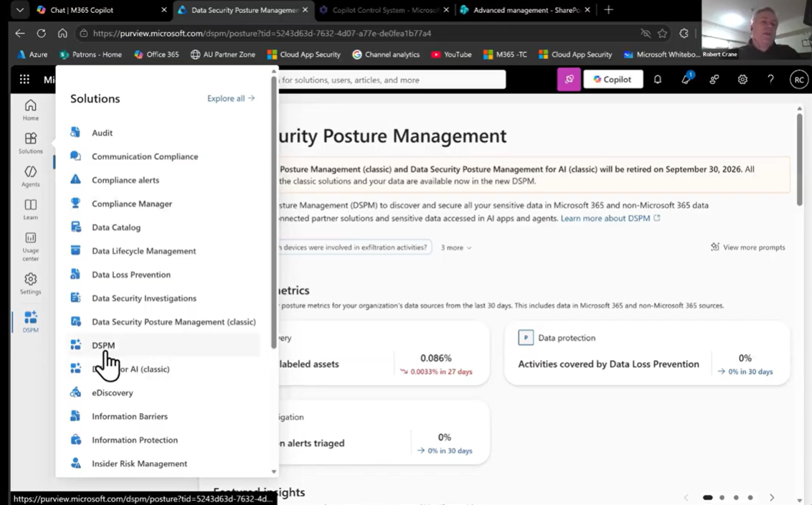812x505 pixels.
Task: Open the Data protection card
Action: [x=647, y=353]
